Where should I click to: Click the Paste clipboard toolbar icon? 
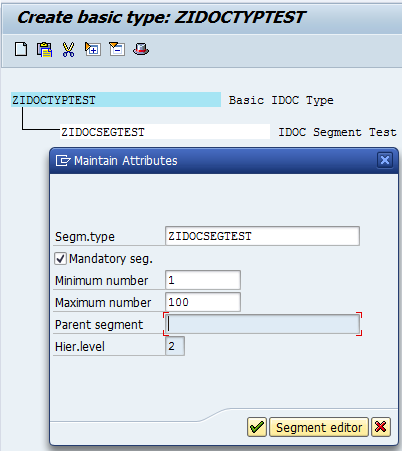[44, 49]
